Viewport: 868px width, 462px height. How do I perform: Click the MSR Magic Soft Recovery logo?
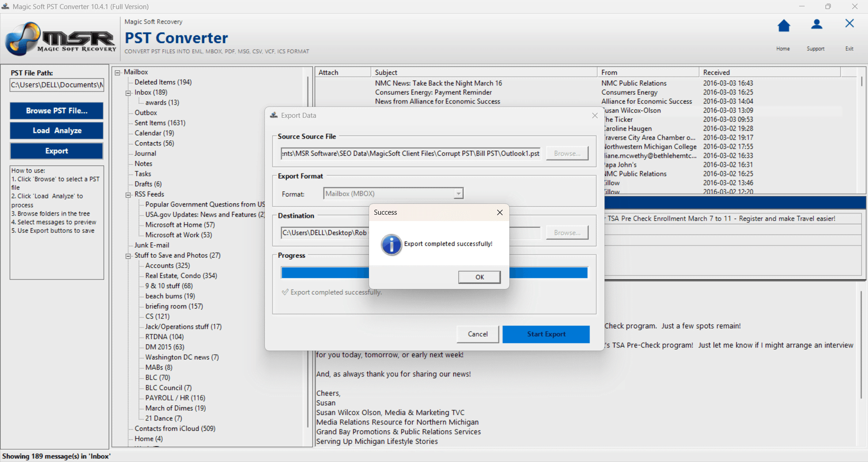(60, 39)
